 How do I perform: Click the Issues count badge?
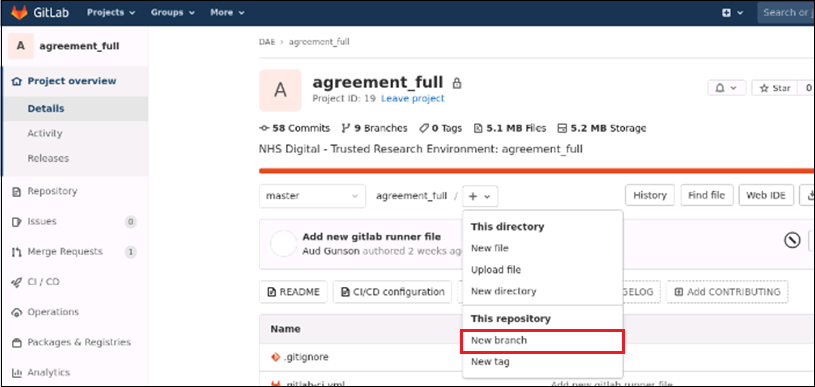tap(130, 222)
